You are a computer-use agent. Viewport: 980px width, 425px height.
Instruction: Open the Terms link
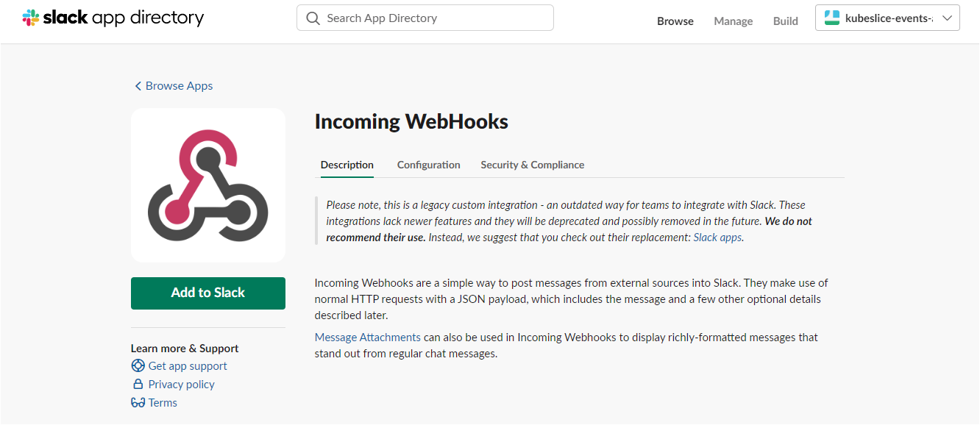point(163,403)
